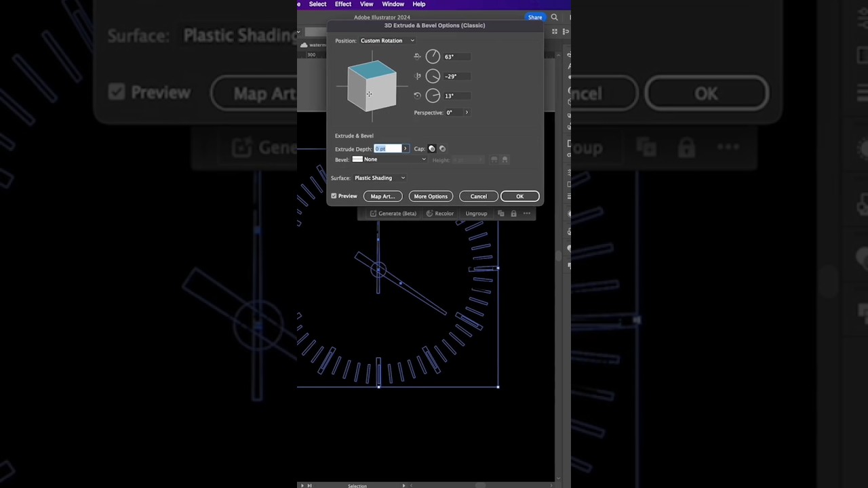This screenshot has width=868, height=488.
Task: Click the Ungroup button
Action: click(x=476, y=213)
